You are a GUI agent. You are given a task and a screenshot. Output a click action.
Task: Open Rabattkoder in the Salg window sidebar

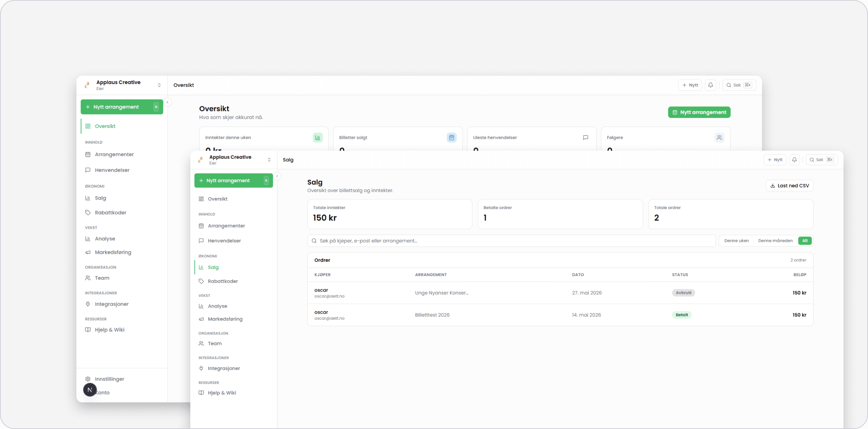click(234, 281)
